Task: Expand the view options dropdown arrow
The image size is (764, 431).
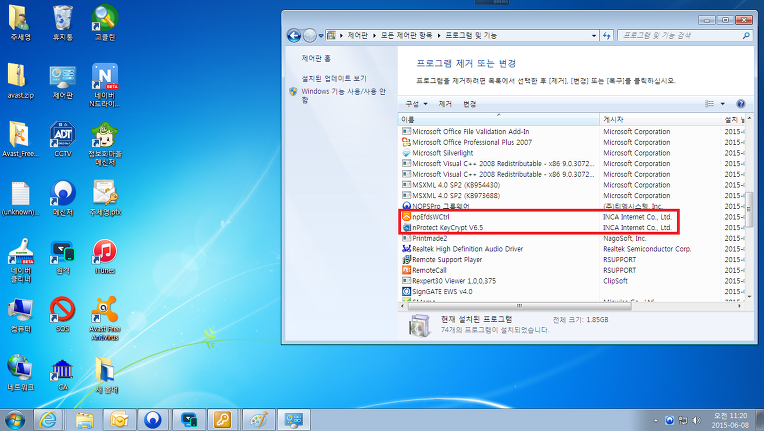Action: pos(723,104)
